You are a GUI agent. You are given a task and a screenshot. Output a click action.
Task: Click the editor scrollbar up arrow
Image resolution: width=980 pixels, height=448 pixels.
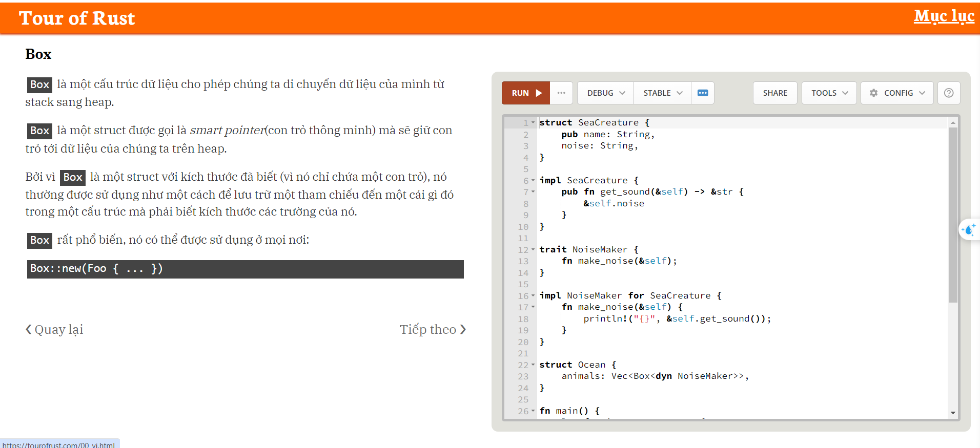[953, 122]
